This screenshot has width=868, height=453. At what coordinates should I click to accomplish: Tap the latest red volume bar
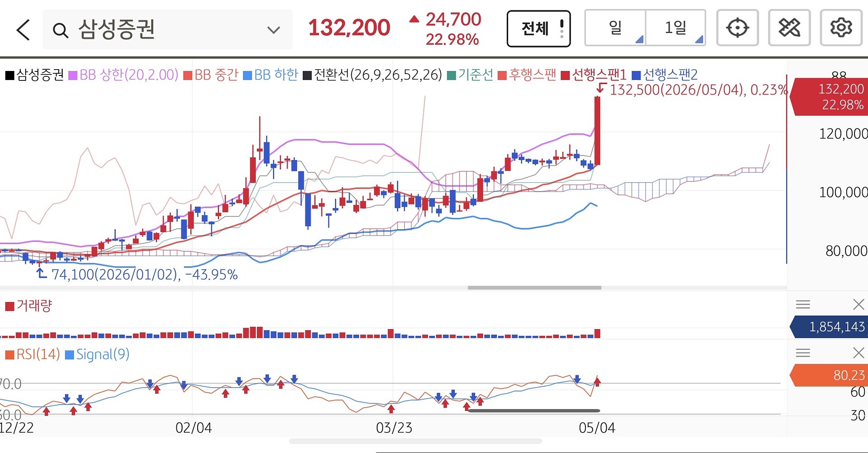[597, 333]
